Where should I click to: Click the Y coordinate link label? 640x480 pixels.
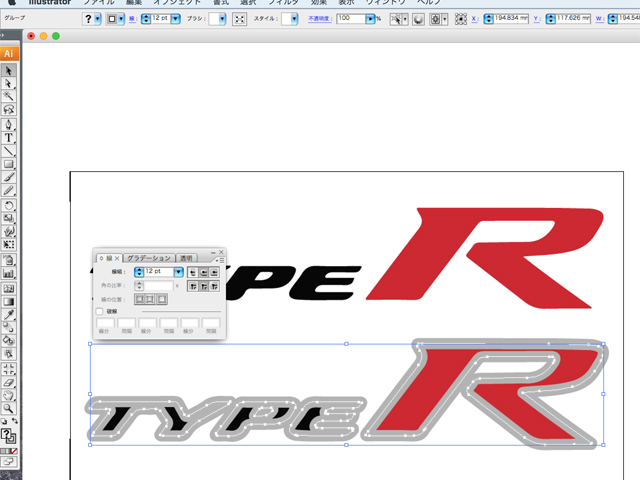click(537, 19)
